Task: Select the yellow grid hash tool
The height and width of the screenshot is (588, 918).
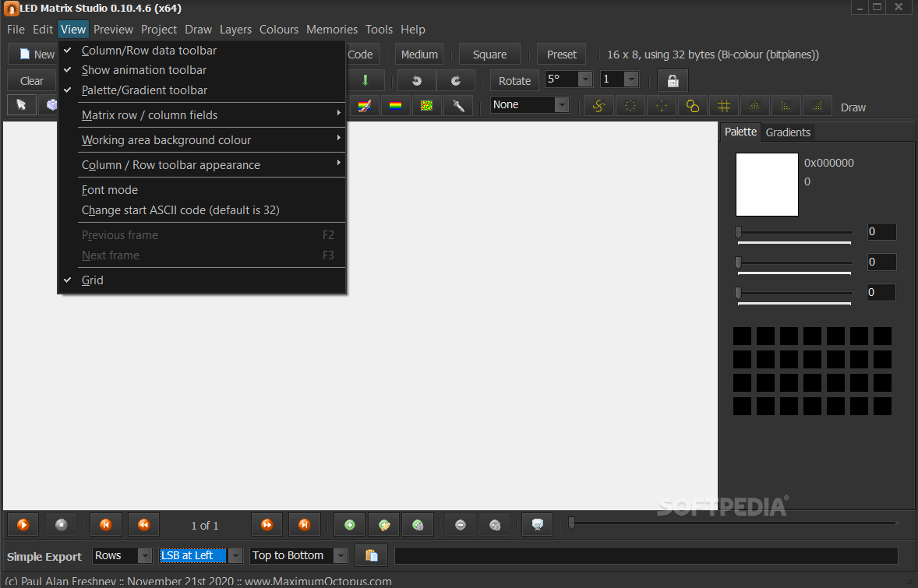Action: tap(724, 106)
